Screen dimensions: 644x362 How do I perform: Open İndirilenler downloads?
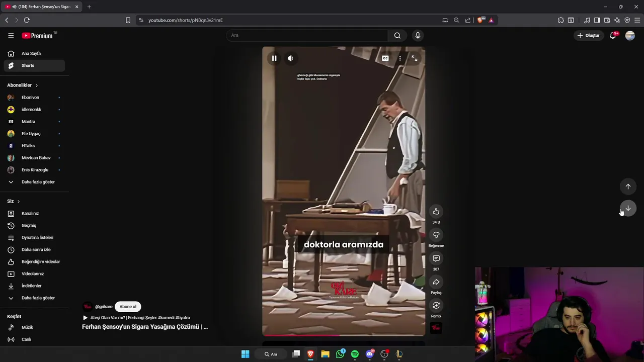(x=34, y=286)
